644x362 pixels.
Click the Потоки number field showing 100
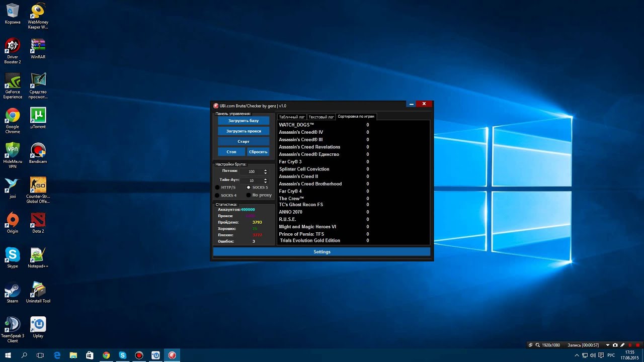(252, 171)
